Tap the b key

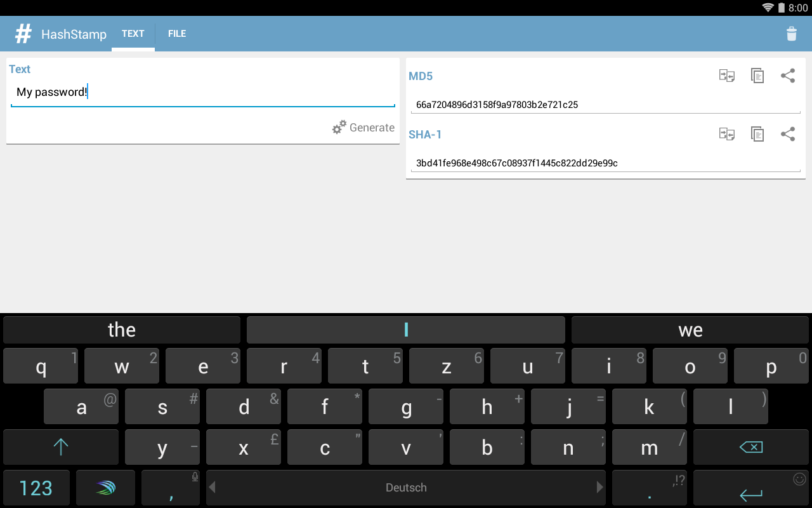[x=487, y=447]
